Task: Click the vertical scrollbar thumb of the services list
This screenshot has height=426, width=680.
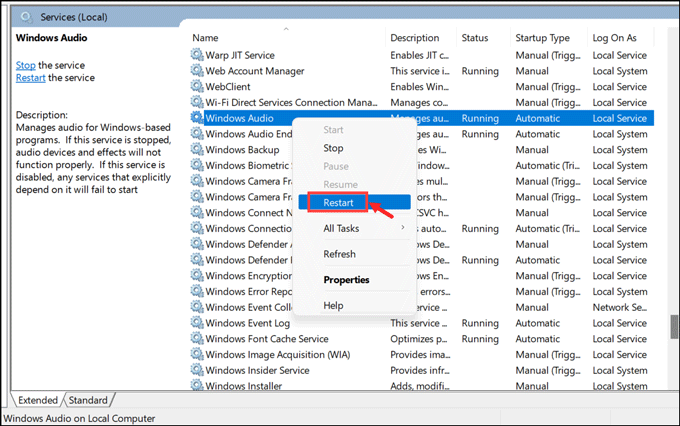Action: [674, 327]
